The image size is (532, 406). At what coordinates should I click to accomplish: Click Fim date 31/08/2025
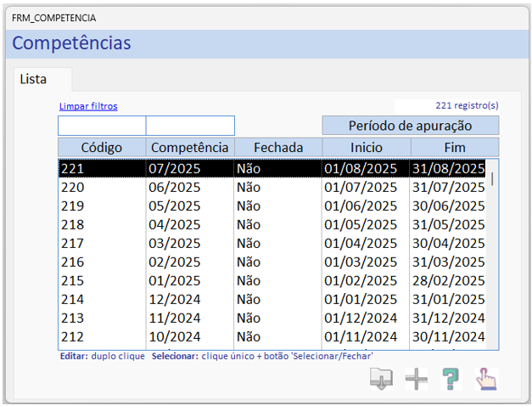449,168
